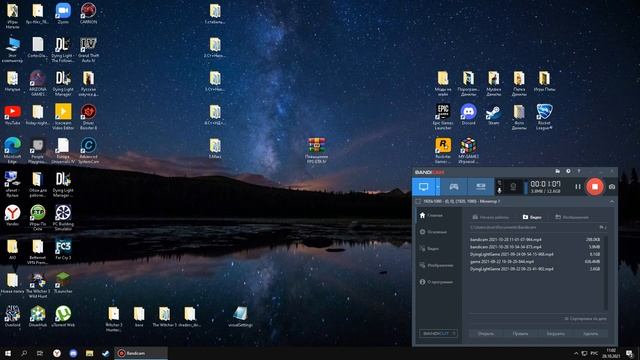Select the MY.GAMES cube desktop icon
The width and height of the screenshot is (640, 360).
(468, 151)
